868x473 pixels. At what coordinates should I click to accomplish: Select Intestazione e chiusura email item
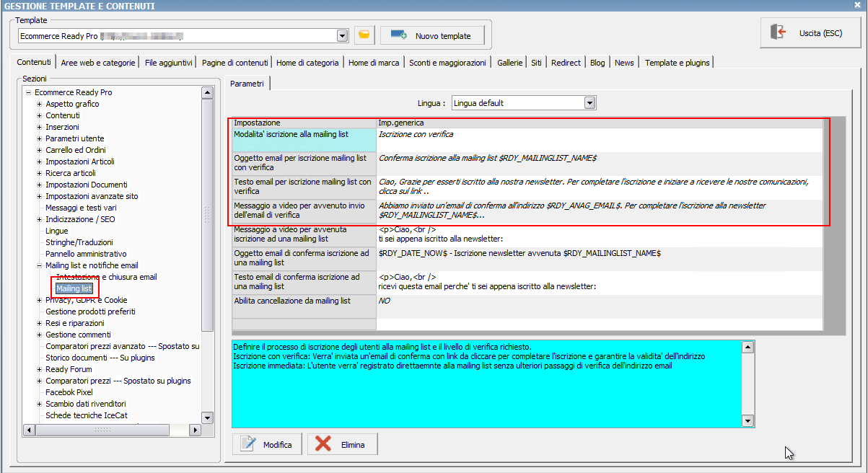(106, 277)
